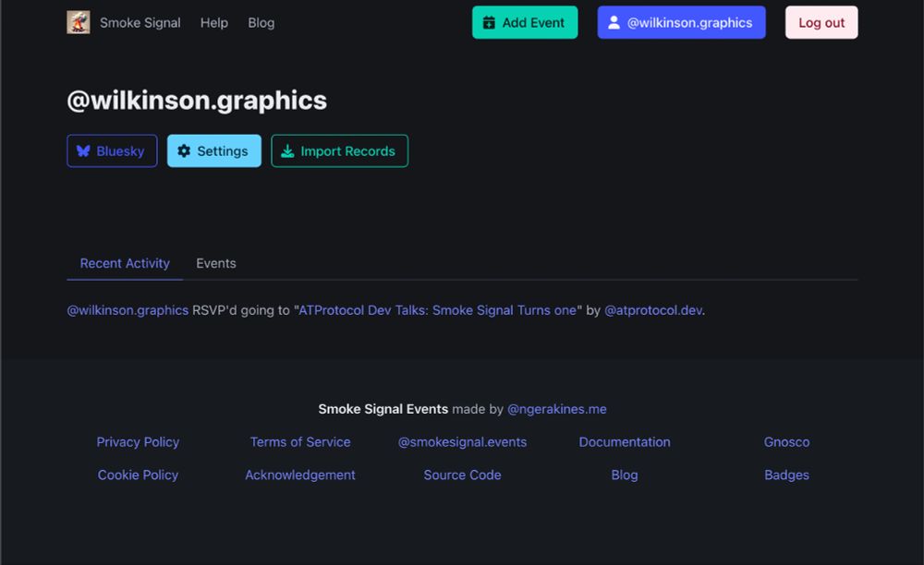Viewport: 924px width, 565px height.
Task: Click the Settings gear icon
Action: pyautogui.click(x=184, y=151)
